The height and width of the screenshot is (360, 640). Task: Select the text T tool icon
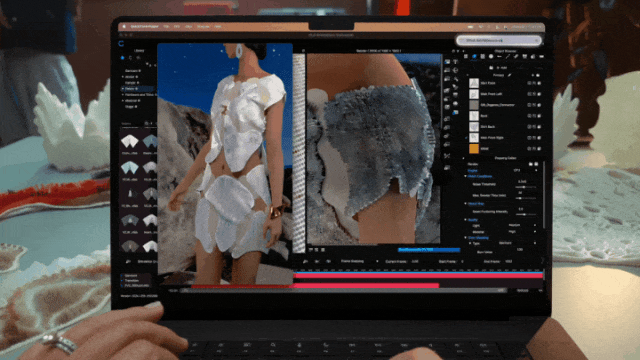[x=456, y=62]
